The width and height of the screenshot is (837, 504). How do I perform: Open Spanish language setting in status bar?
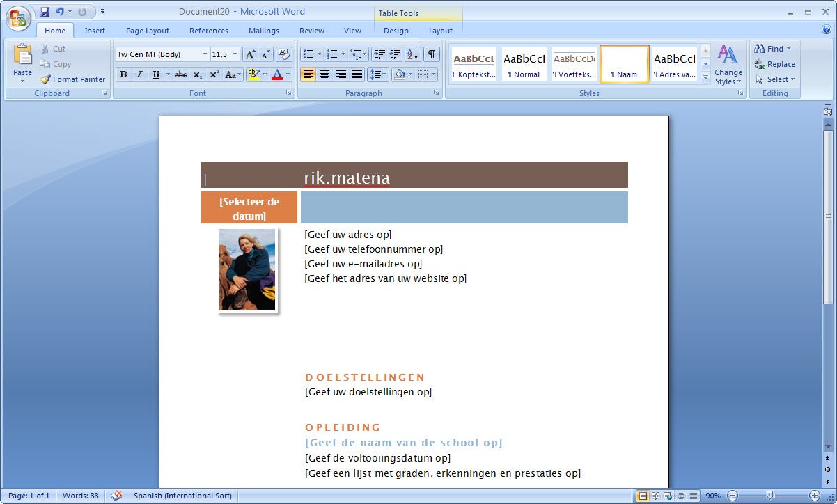click(x=182, y=496)
